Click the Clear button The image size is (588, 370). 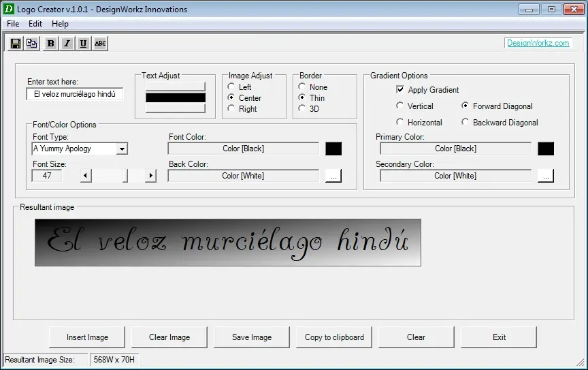pos(416,337)
